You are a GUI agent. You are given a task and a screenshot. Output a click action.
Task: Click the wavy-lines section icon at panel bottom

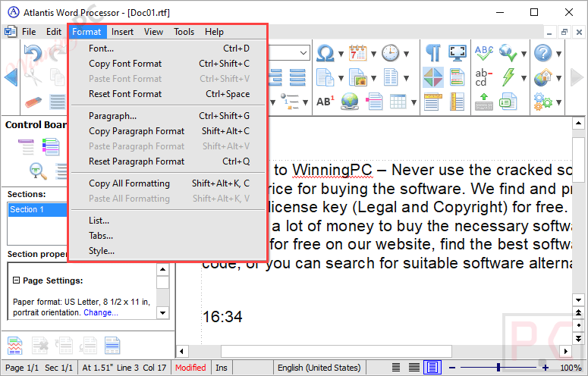[14, 345]
